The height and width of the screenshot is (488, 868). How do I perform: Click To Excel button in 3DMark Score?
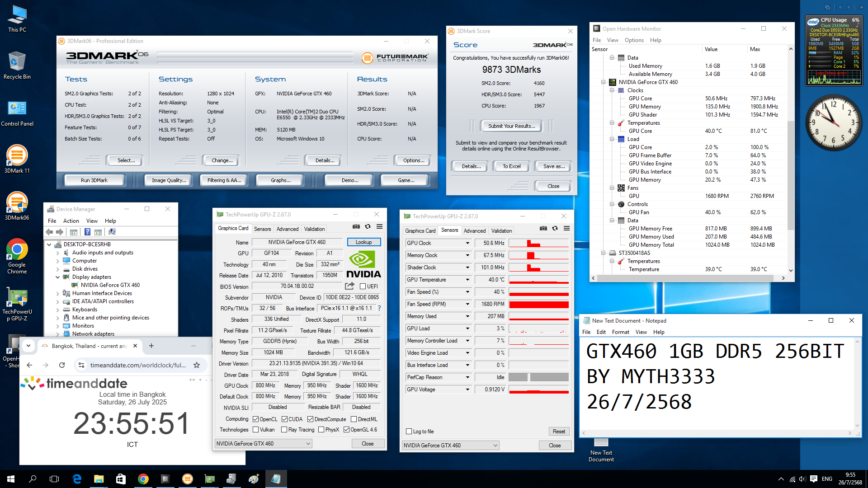pyautogui.click(x=512, y=166)
